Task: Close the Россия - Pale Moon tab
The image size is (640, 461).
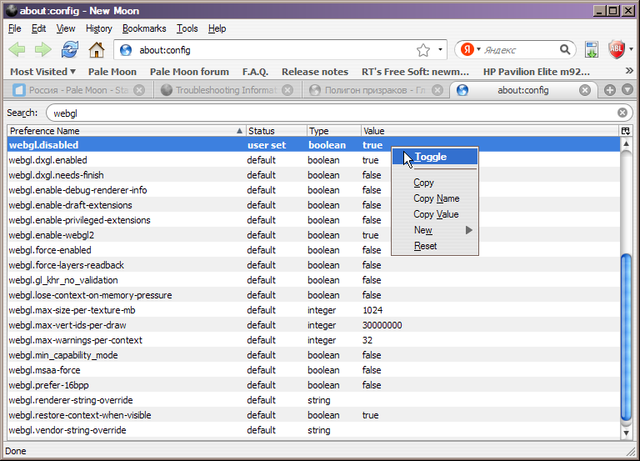Action: click(x=139, y=90)
